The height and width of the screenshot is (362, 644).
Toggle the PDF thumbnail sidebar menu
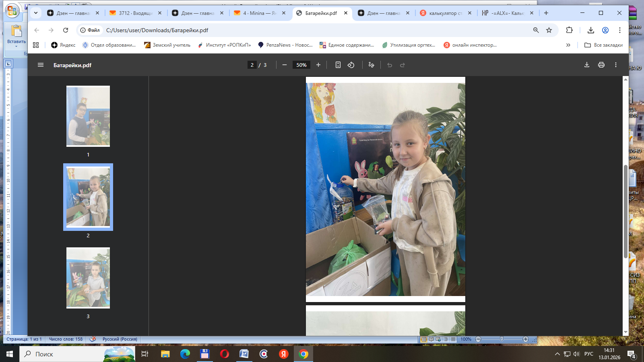click(x=41, y=65)
